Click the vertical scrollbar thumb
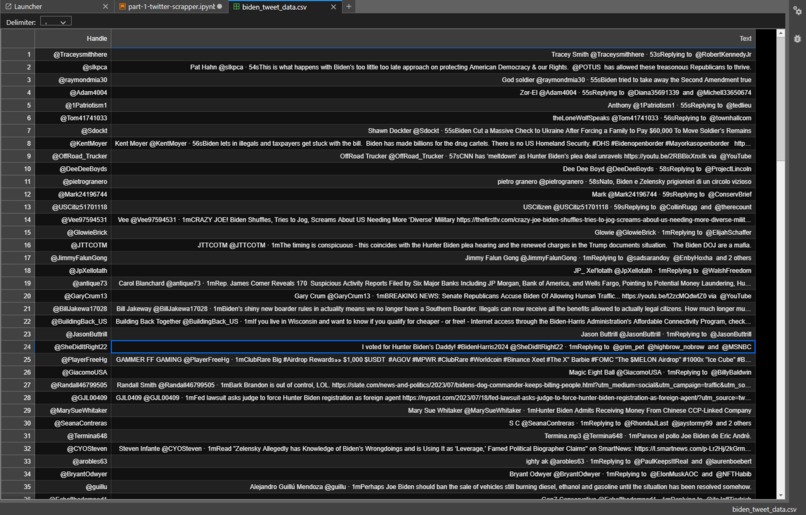This screenshot has height=515, width=806. point(781,99)
